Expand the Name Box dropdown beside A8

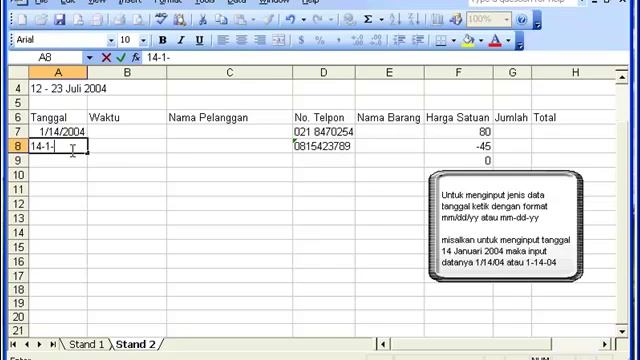(89, 58)
